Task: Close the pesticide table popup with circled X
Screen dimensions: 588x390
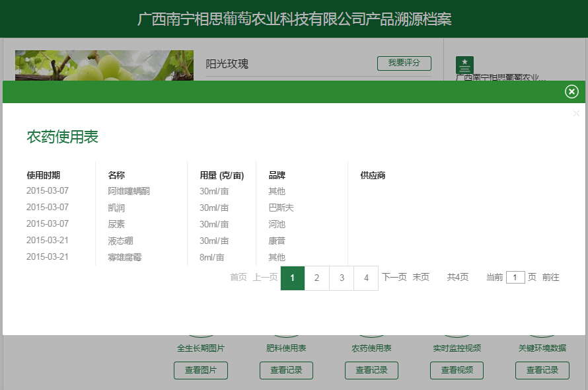Action: point(571,92)
